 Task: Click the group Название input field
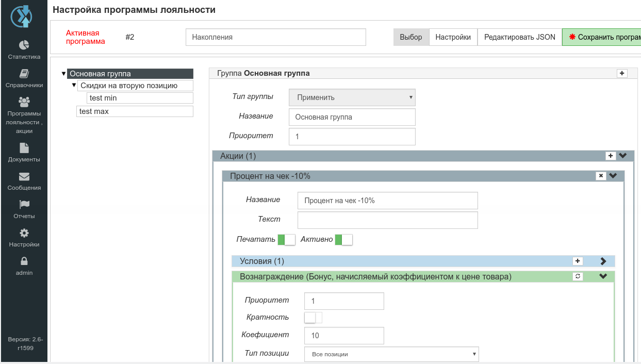352,117
